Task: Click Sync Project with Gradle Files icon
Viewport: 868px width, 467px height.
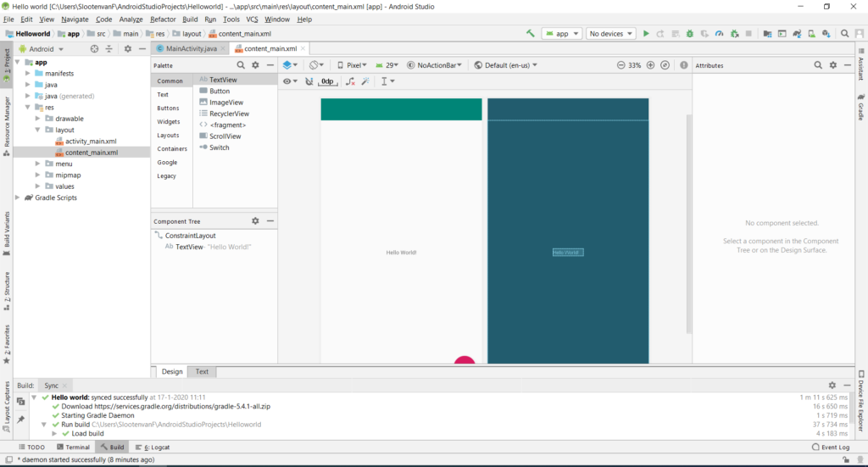Action: (797, 34)
